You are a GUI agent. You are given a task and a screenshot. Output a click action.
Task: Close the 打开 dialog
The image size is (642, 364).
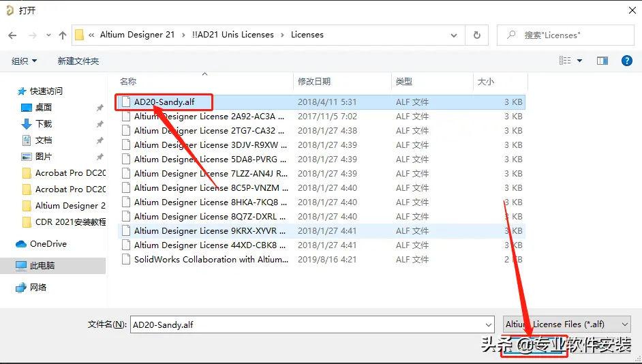point(632,10)
